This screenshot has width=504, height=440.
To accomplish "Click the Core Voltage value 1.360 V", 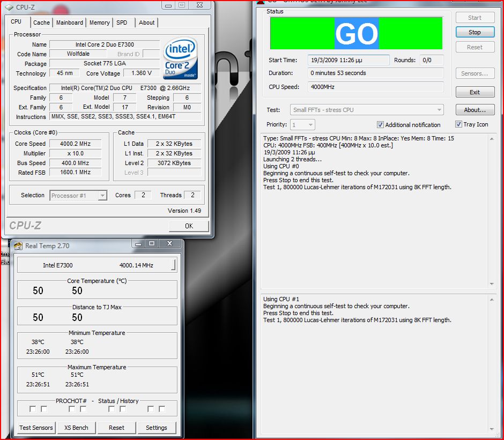I will [142, 73].
